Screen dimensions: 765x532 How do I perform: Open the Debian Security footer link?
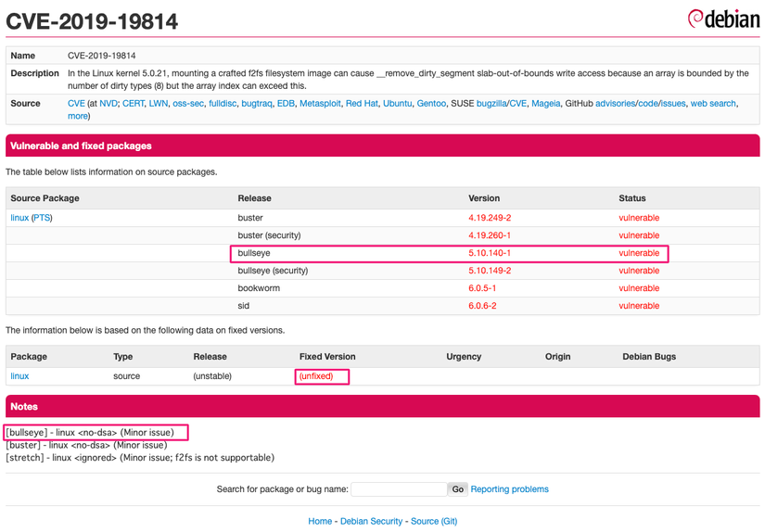click(x=371, y=522)
